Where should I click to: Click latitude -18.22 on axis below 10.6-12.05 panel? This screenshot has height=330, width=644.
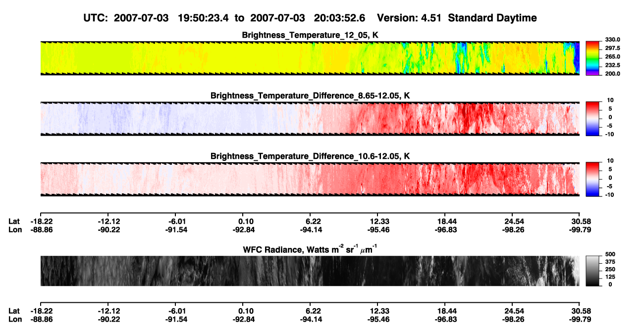pyautogui.click(x=41, y=222)
